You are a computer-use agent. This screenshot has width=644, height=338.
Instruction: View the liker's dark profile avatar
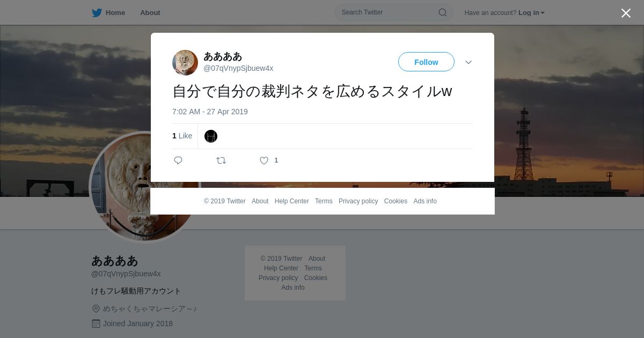coord(211,136)
